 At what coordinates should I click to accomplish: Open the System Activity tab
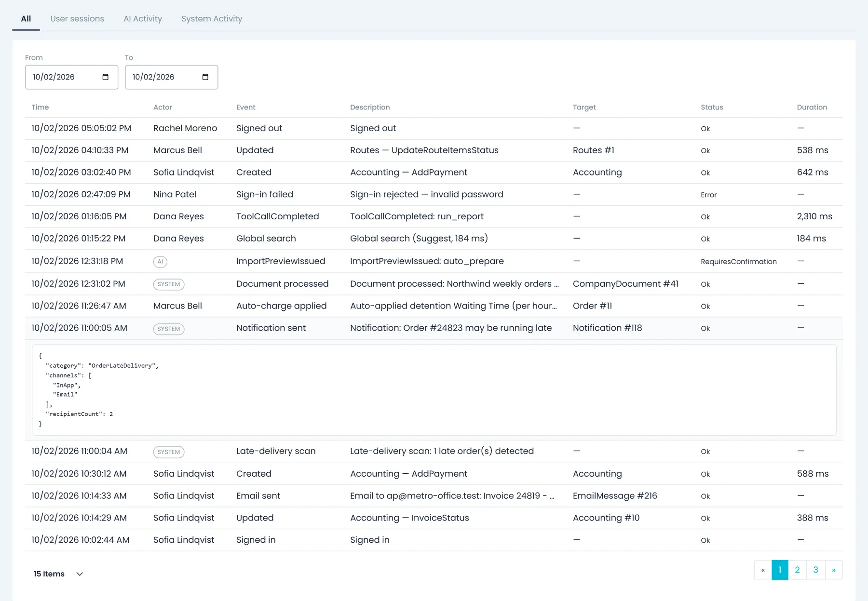coord(212,19)
